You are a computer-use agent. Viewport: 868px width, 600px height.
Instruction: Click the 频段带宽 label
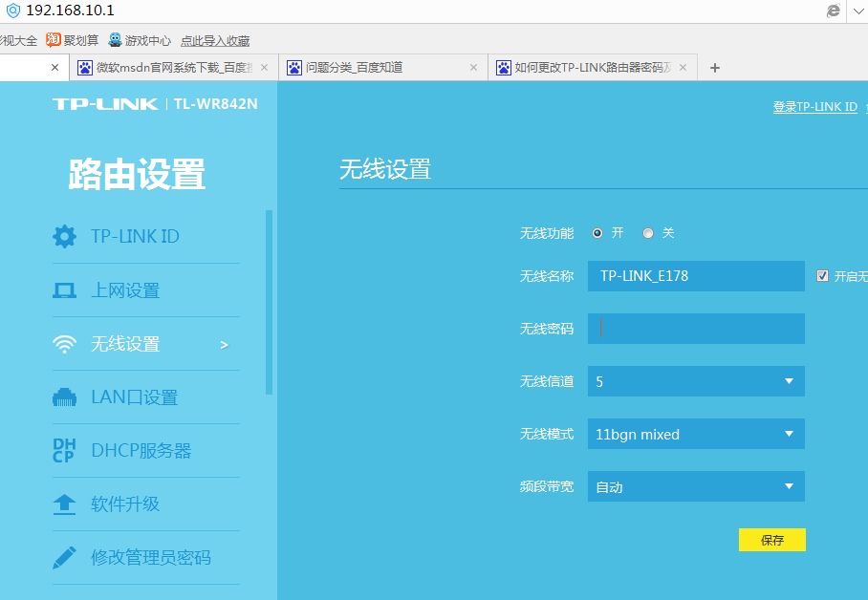[547, 486]
